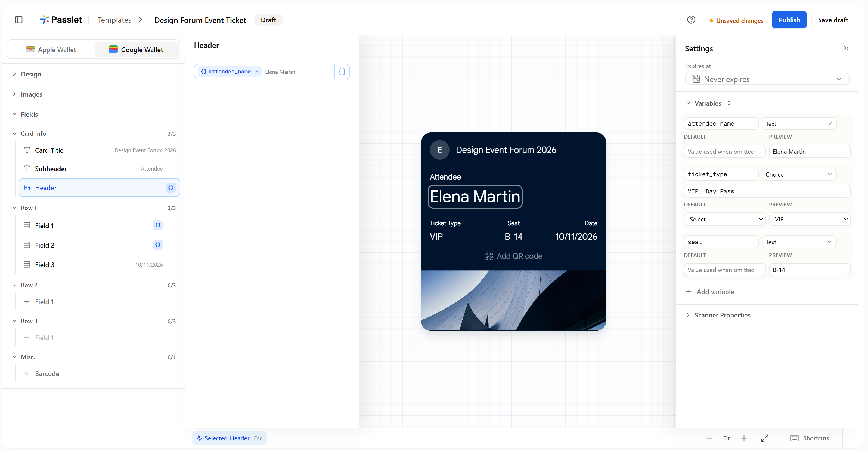The height and width of the screenshot is (451, 868).
Task: Open ticket_type default Select dropdown
Action: coord(724,219)
